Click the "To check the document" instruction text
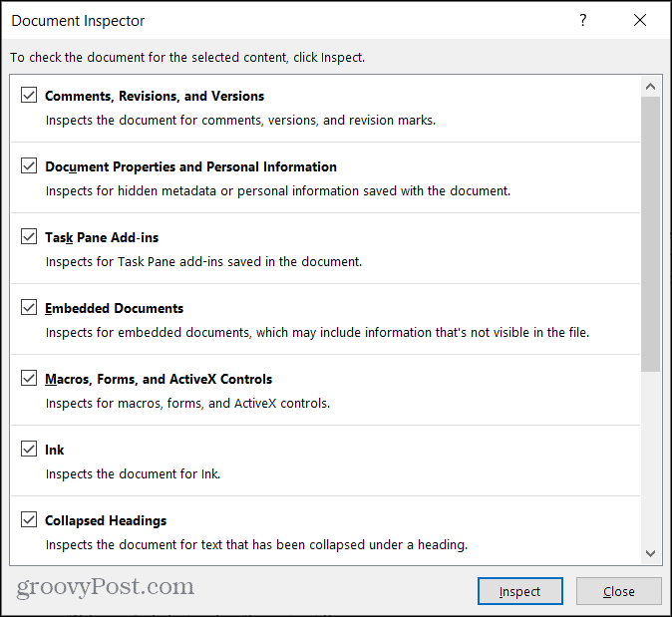The height and width of the screenshot is (617, 672). coord(187,58)
